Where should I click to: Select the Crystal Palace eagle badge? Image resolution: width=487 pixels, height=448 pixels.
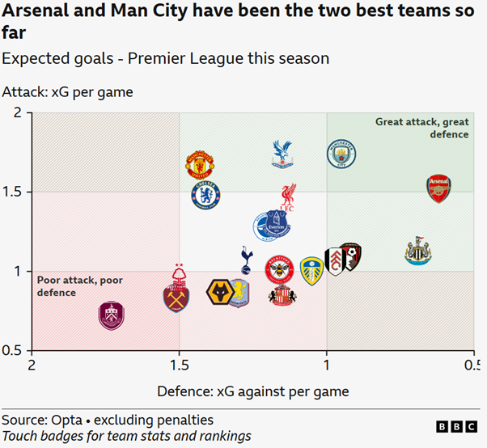click(282, 154)
